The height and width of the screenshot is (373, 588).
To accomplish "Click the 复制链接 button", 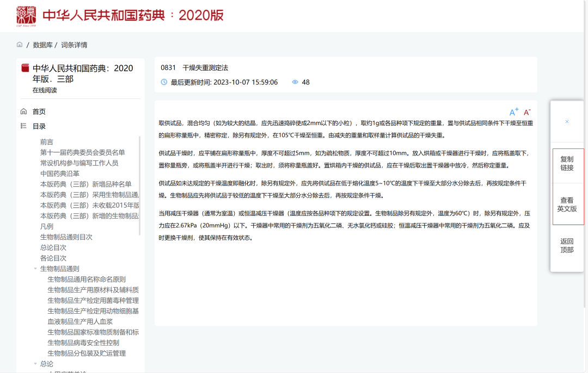I will [x=567, y=164].
